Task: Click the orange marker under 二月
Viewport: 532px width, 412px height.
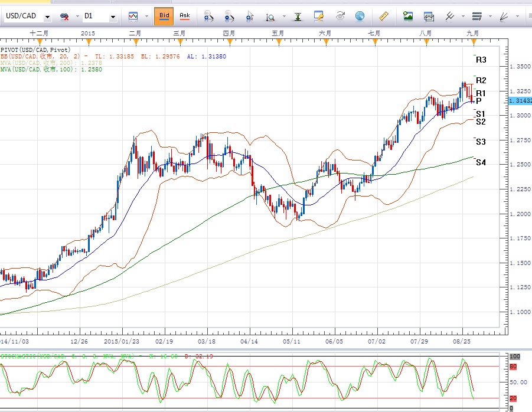Action: 136,42
